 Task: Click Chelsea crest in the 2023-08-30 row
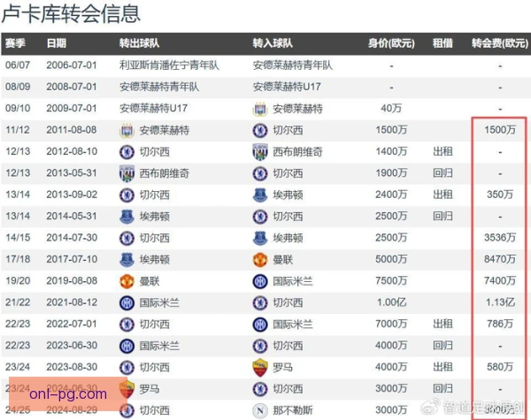127,368
